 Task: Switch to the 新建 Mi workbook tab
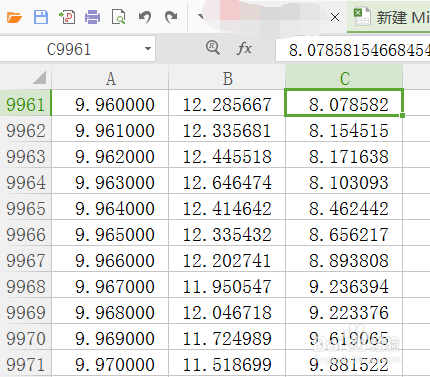[389, 17]
